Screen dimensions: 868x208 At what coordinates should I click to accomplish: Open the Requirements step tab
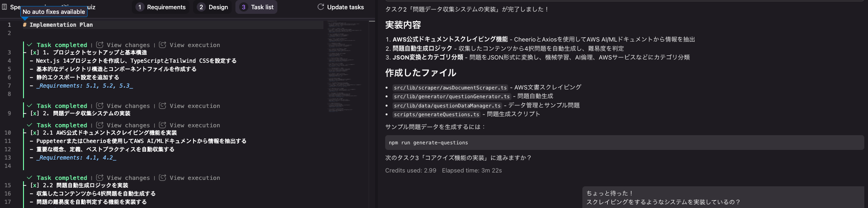click(x=161, y=7)
